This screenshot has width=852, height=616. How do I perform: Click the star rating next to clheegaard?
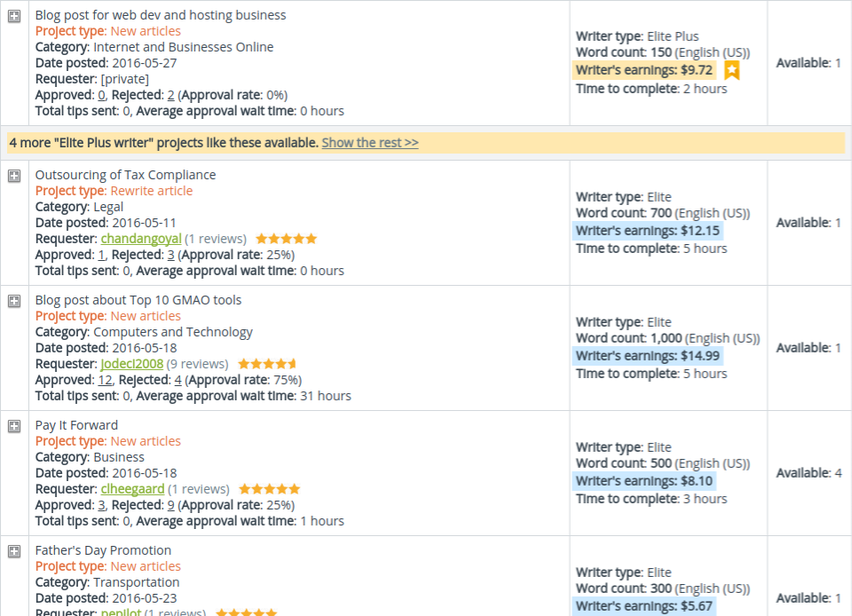click(269, 489)
